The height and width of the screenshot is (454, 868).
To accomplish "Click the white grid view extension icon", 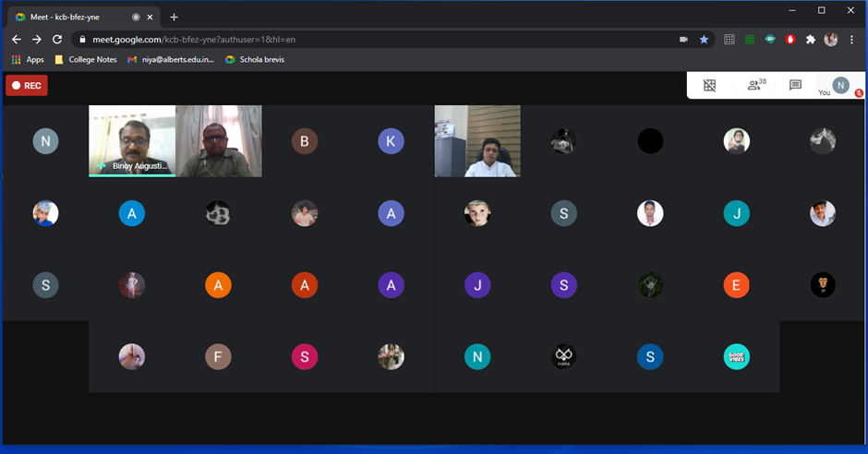I will [x=729, y=40].
